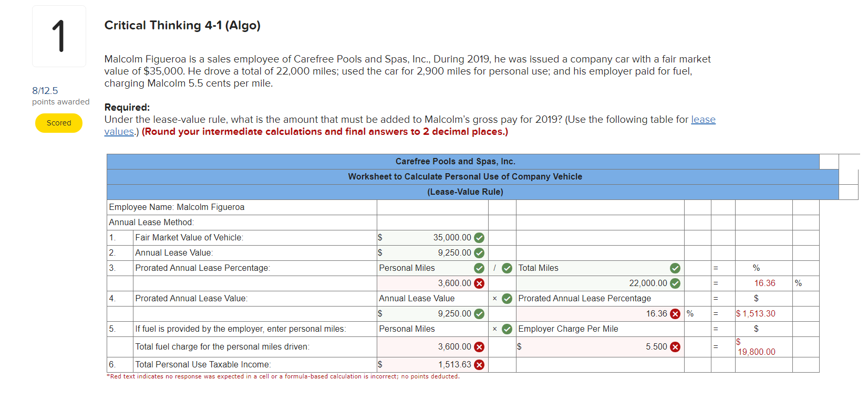
Task: Click the 'Prorated Annual Lease Percentage:' label in row 3
Action: point(203,268)
